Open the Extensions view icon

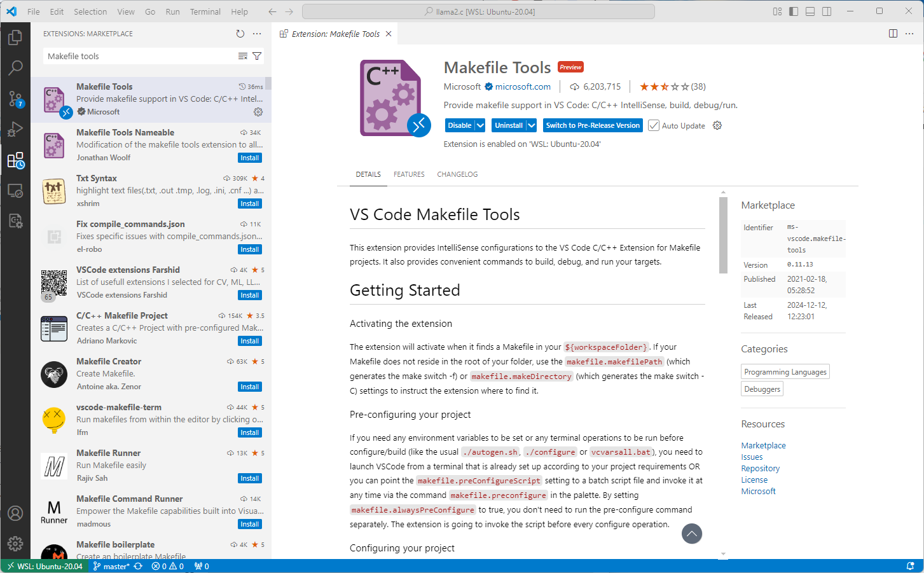pos(15,160)
